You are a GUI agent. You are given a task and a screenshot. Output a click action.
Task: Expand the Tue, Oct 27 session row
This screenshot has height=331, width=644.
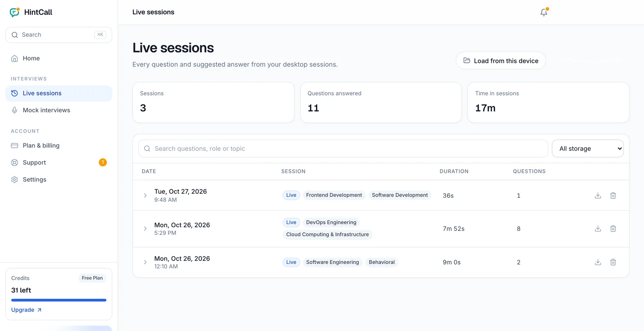point(145,195)
